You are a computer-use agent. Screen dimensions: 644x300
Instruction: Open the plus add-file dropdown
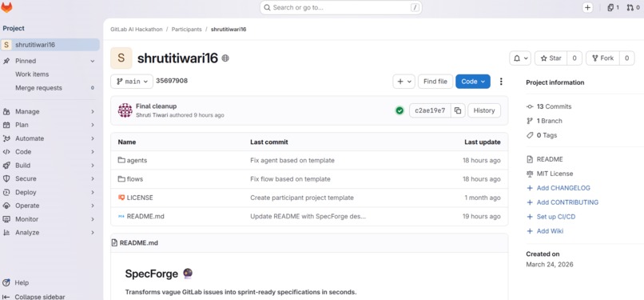(x=404, y=82)
